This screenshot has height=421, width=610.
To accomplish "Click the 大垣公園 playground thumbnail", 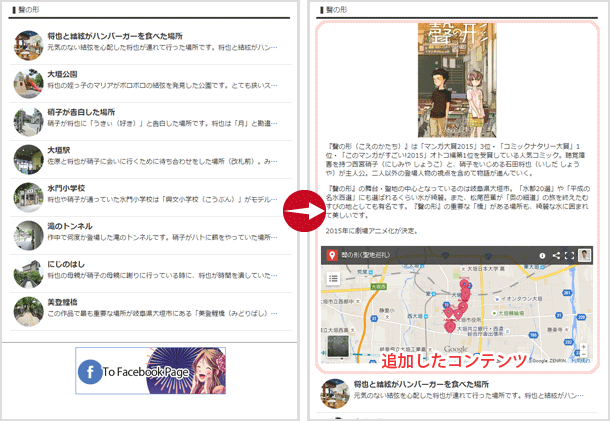I will [x=28, y=84].
